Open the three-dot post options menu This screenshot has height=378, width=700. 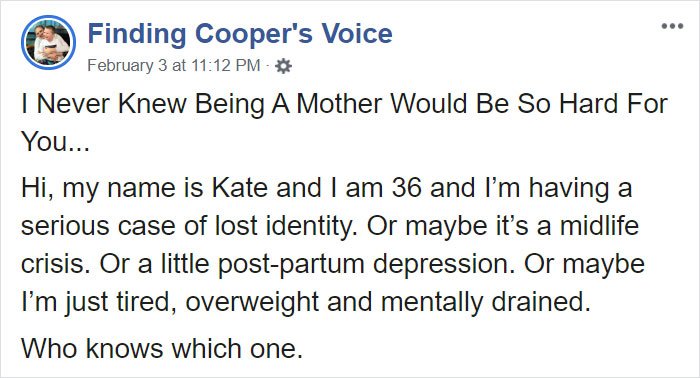(x=672, y=26)
